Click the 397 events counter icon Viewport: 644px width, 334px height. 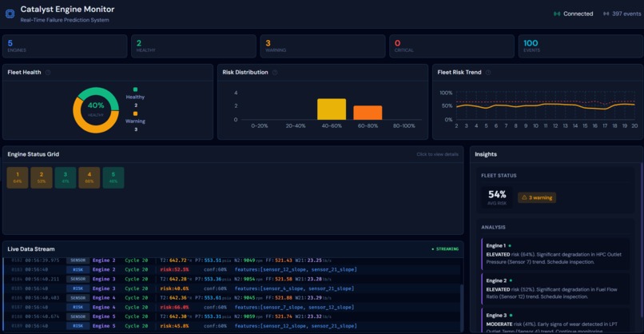click(x=606, y=14)
